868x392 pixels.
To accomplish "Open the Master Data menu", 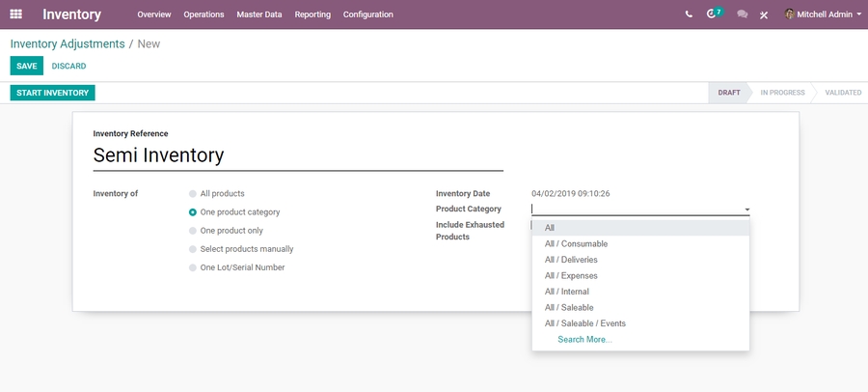I will pos(259,14).
